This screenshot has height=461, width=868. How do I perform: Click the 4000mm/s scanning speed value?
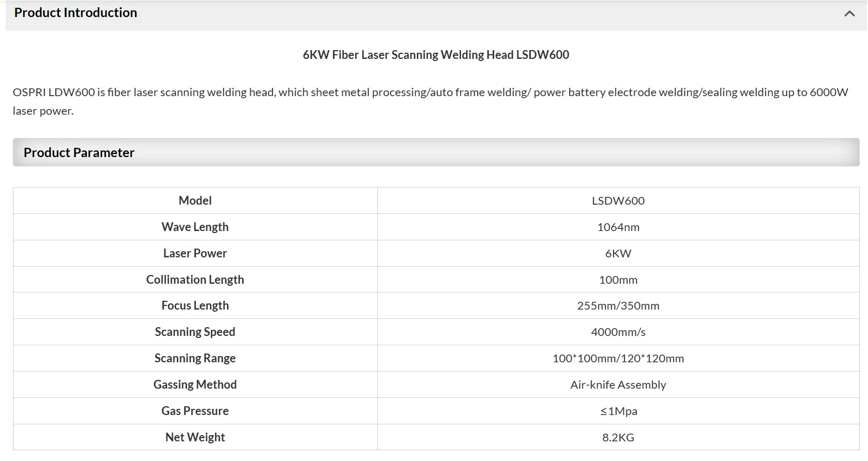coord(618,332)
